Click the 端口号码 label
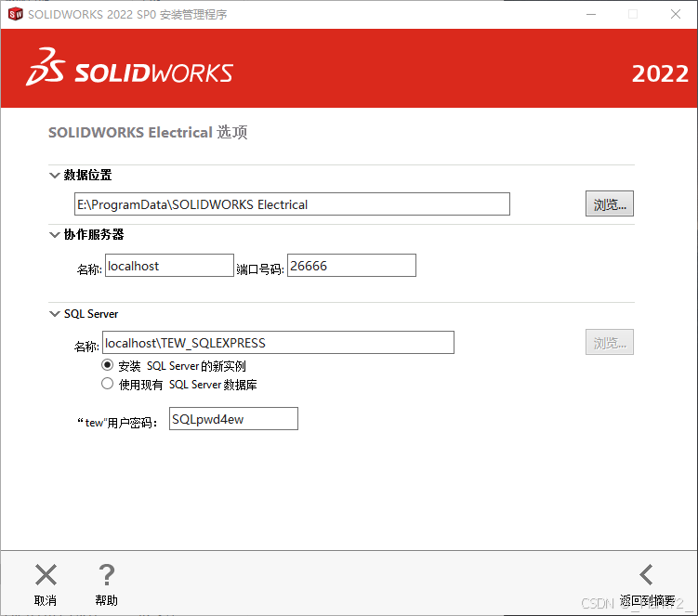Image resolution: width=698 pixels, height=616 pixels. 260,269
